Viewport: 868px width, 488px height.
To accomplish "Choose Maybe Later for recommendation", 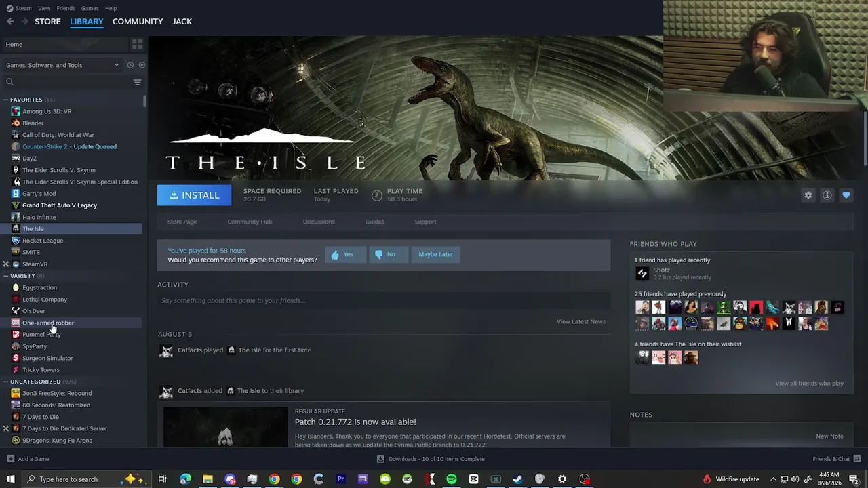I will pyautogui.click(x=435, y=254).
